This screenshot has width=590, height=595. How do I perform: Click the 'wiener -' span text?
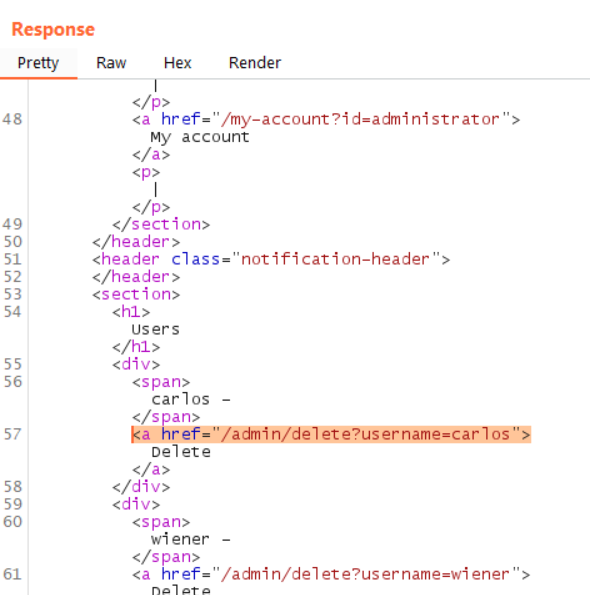pos(191,540)
